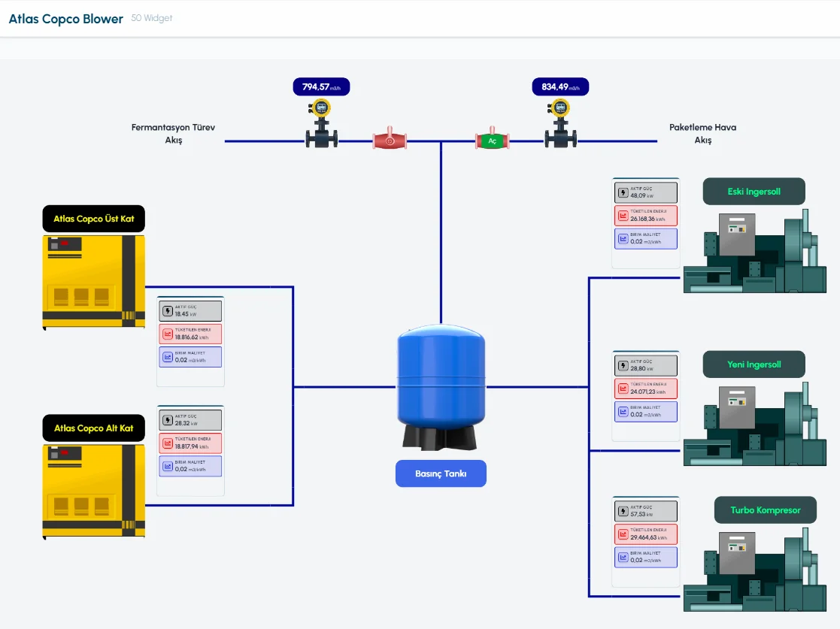Screen dimensions: 840x629
Task: Click red chart icon beside 24.071,23 kWh
Action: [x=623, y=389]
